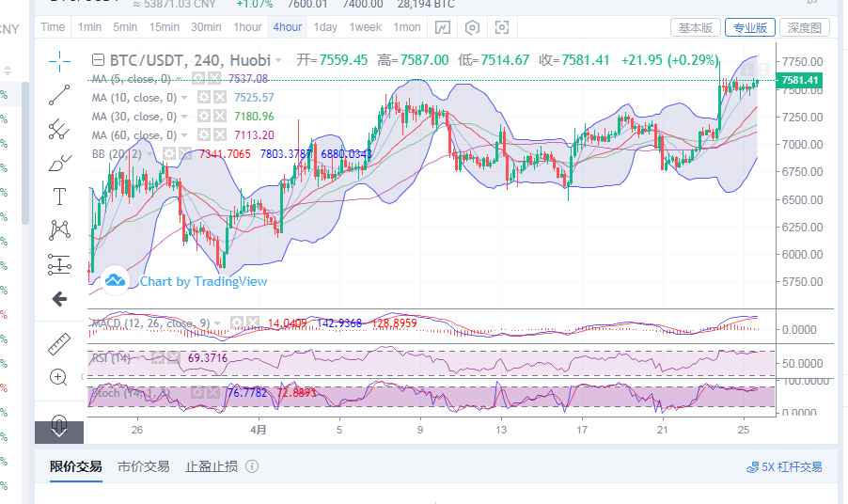Select the brush drawing tool
848x504 pixels.
[x=59, y=163]
